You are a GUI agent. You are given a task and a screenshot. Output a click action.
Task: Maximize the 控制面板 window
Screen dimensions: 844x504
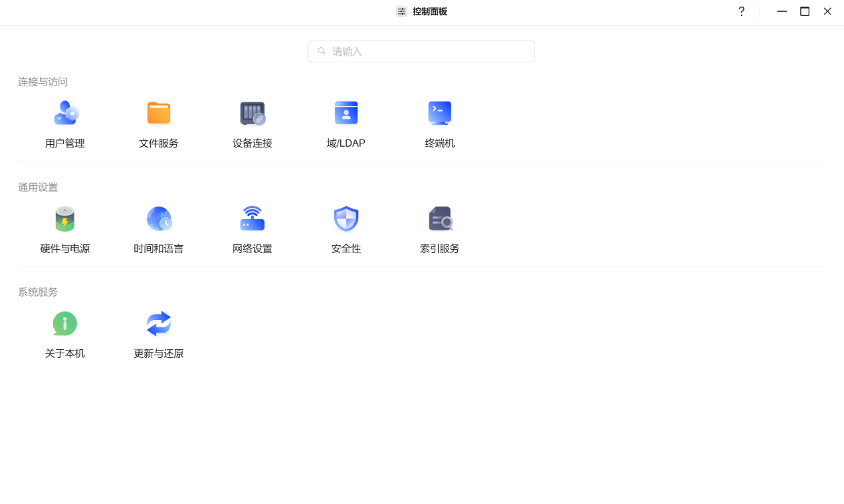pyautogui.click(x=805, y=11)
